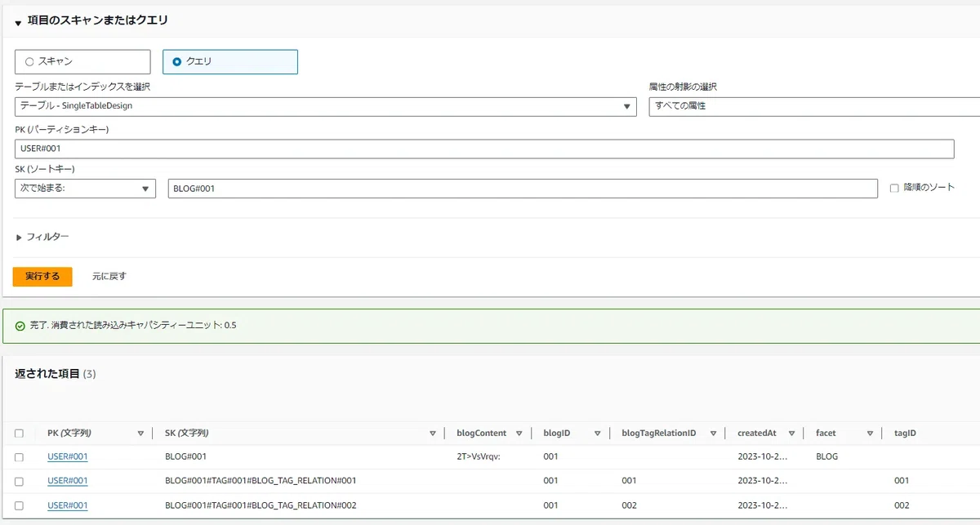Sort by facet column arrow
This screenshot has width=980, height=525.
(871, 434)
